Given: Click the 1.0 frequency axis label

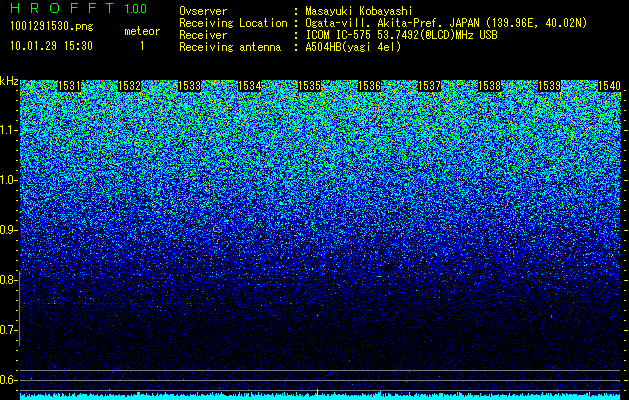Looking at the screenshot, I should (9, 180).
